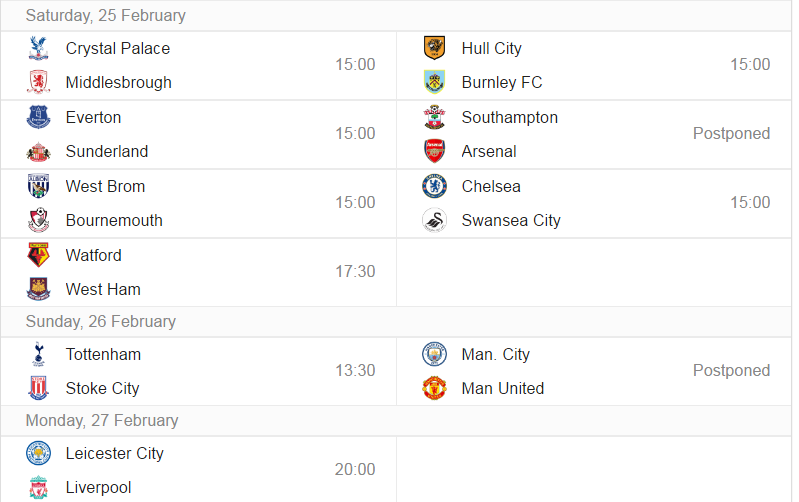Click the Swansea City swan logo
Viewport: 799px width, 502px height.
[x=435, y=220]
